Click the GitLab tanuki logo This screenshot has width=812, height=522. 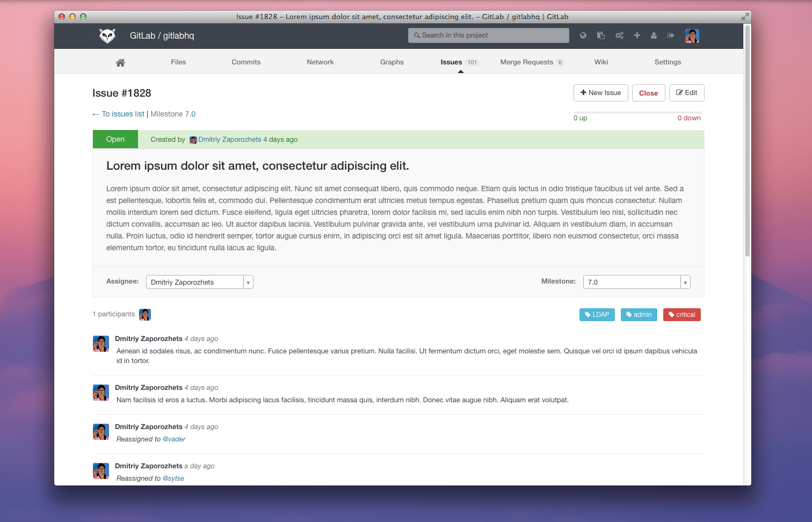click(107, 35)
